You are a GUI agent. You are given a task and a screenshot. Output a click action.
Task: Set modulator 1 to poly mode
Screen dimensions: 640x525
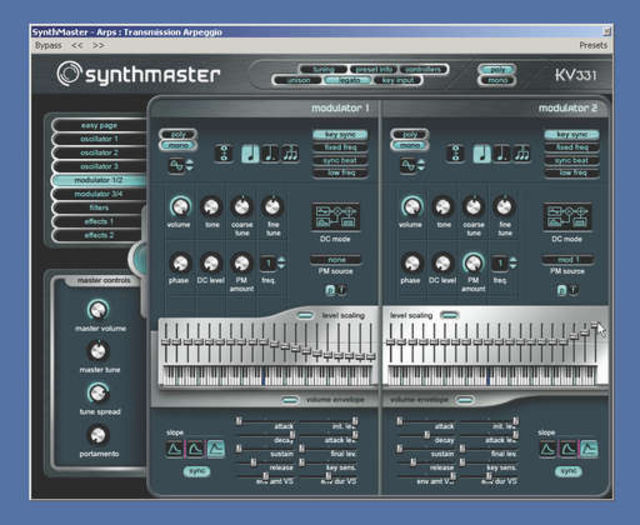[x=178, y=134]
